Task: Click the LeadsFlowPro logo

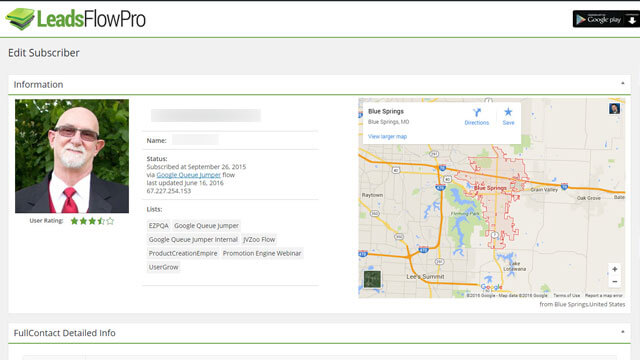Action: [76, 19]
